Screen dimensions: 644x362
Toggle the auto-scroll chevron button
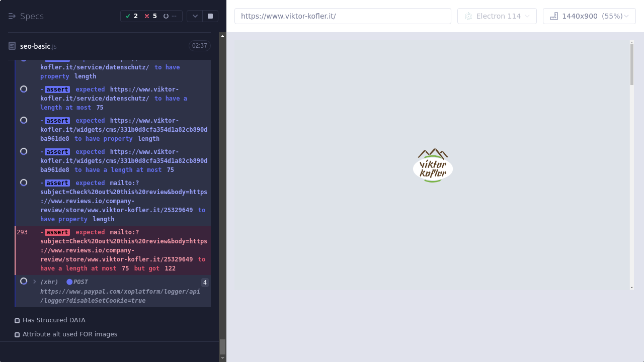point(195,16)
